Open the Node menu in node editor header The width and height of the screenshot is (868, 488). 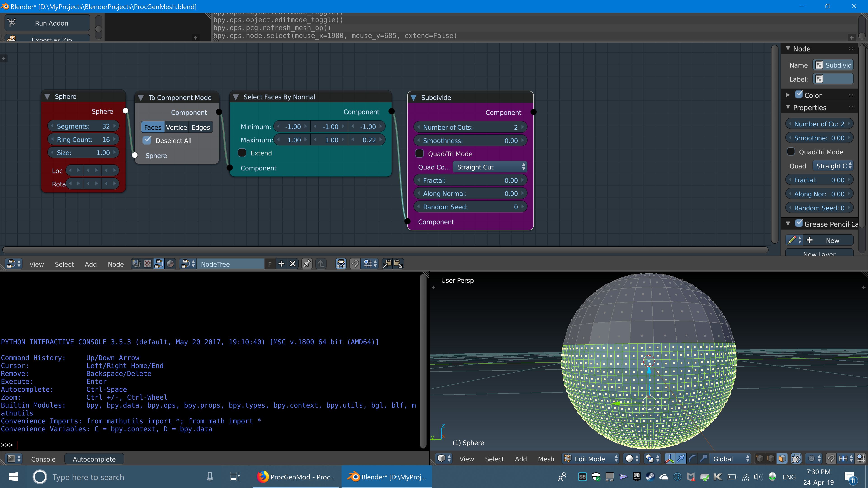coord(116,264)
